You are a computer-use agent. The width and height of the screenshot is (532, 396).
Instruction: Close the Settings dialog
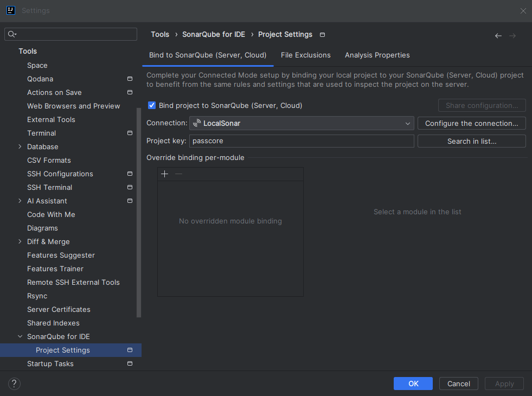[x=523, y=11]
